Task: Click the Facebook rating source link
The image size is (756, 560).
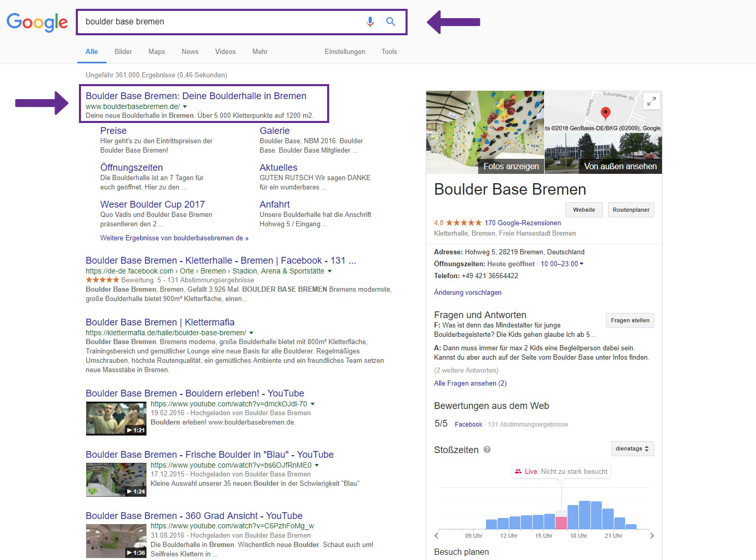Action: [x=468, y=424]
